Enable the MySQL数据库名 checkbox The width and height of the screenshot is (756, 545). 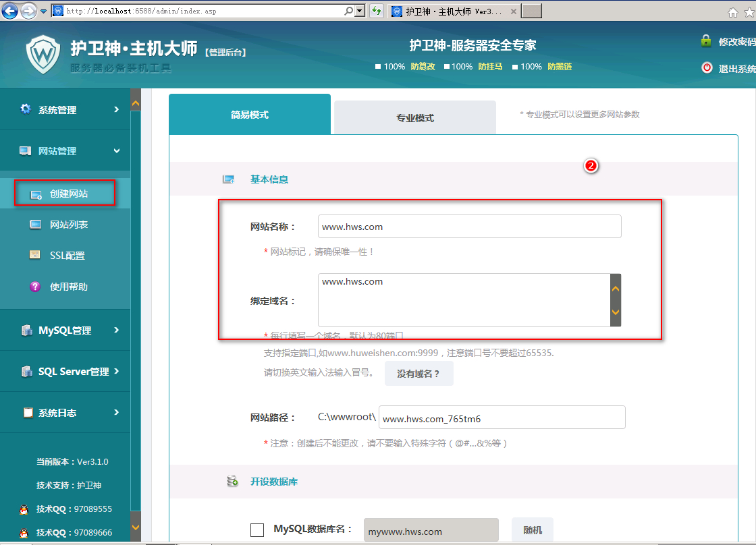click(257, 530)
